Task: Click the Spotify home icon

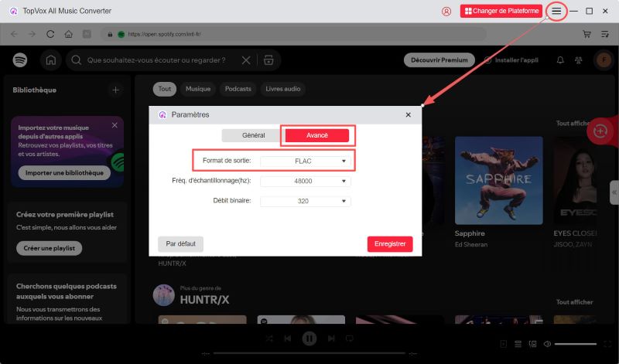Action: pyautogui.click(x=51, y=60)
